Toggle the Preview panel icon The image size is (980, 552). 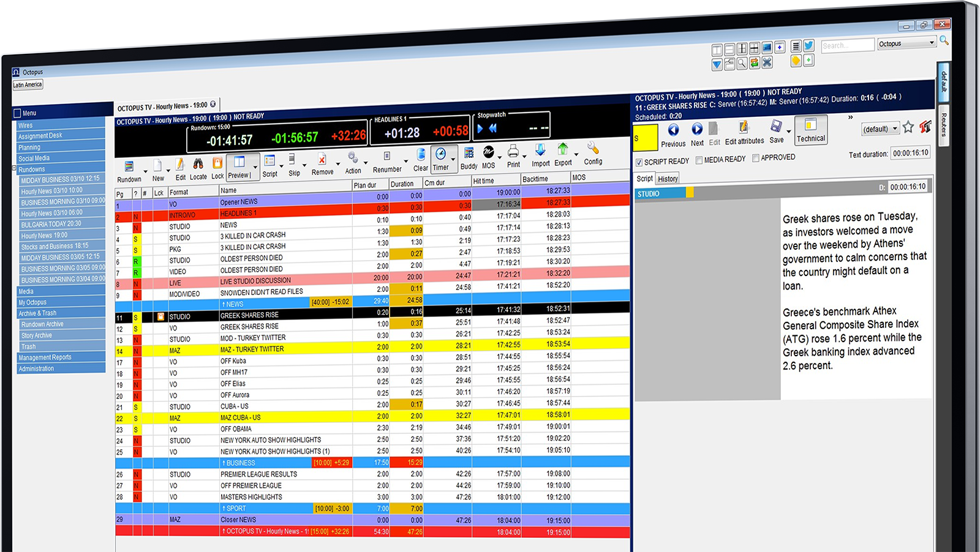239,162
